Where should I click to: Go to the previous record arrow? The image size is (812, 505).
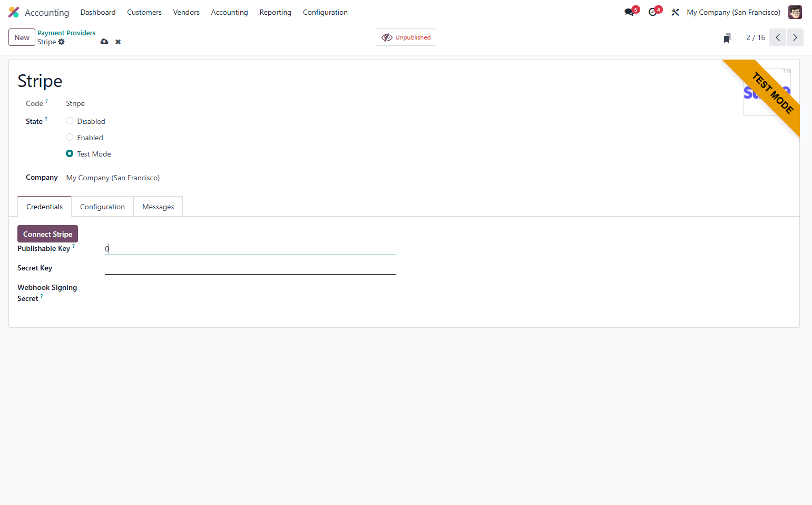pos(778,37)
